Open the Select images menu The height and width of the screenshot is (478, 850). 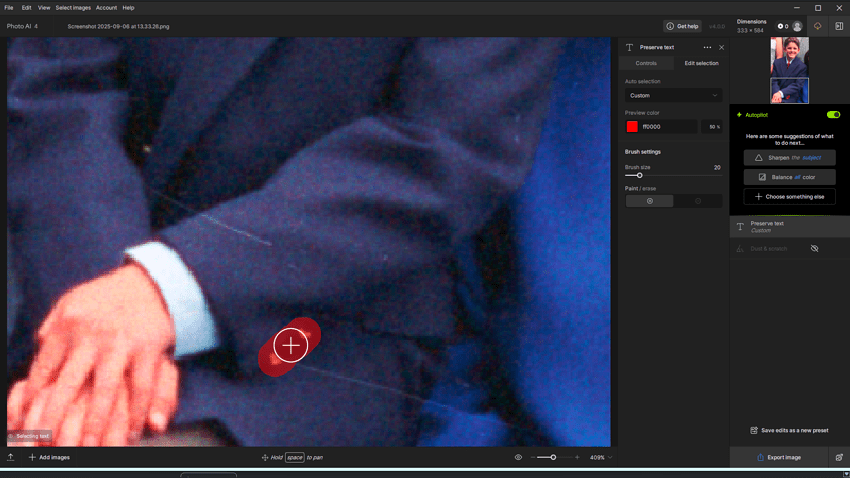[x=72, y=7]
